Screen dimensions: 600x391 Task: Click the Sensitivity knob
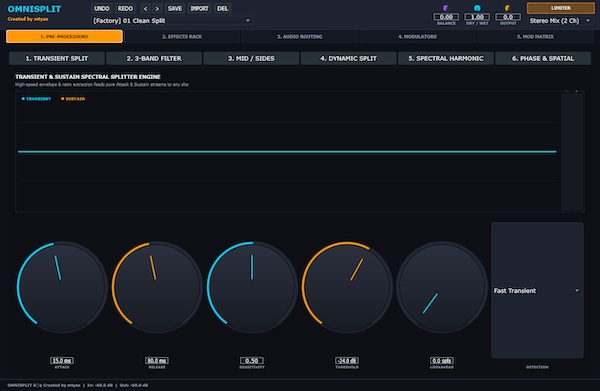(x=252, y=287)
